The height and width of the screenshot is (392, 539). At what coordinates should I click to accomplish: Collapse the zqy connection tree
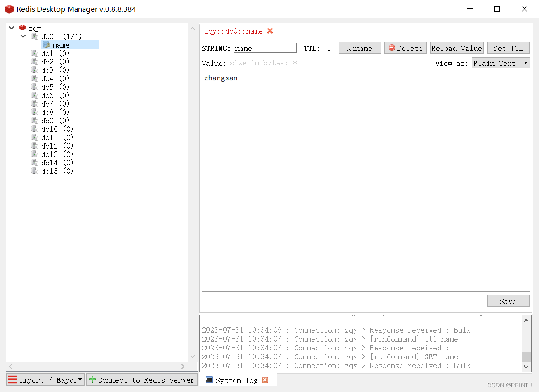(x=11, y=28)
